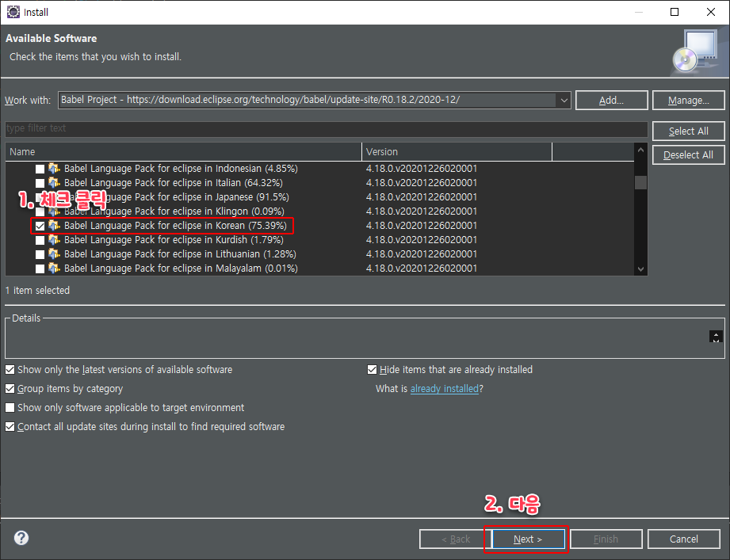The width and height of the screenshot is (730, 560).
Task: Click the Manage... button
Action: (689, 101)
